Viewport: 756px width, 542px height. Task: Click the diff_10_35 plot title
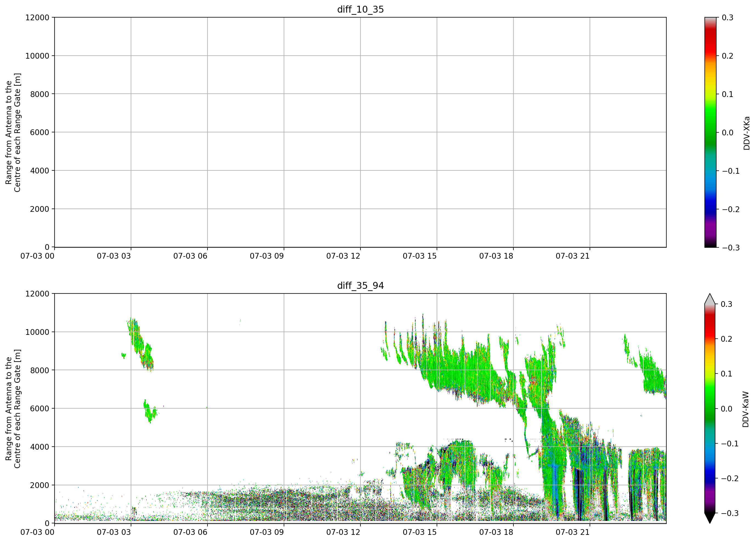(x=360, y=9)
